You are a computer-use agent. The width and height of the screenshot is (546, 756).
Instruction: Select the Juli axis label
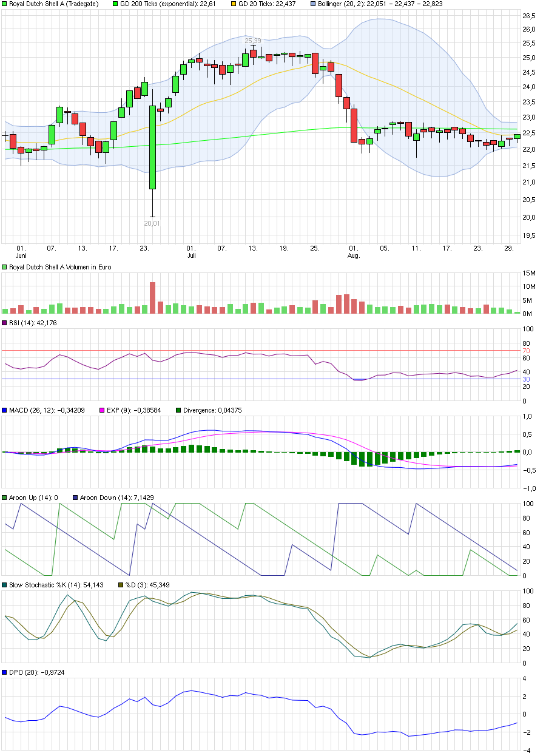192,255
